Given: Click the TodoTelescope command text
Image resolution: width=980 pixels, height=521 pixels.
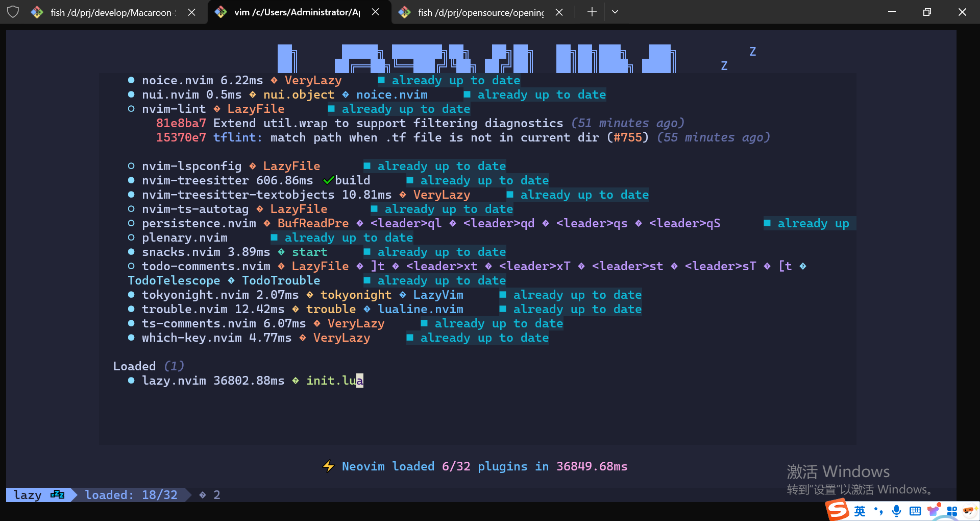Looking at the screenshot, I should pyautogui.click(x=174, y=280).
